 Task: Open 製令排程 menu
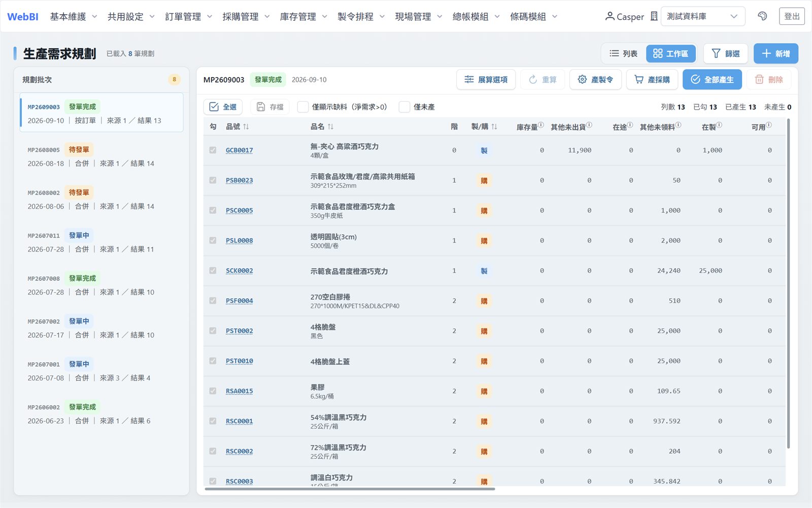pos(361,16)
